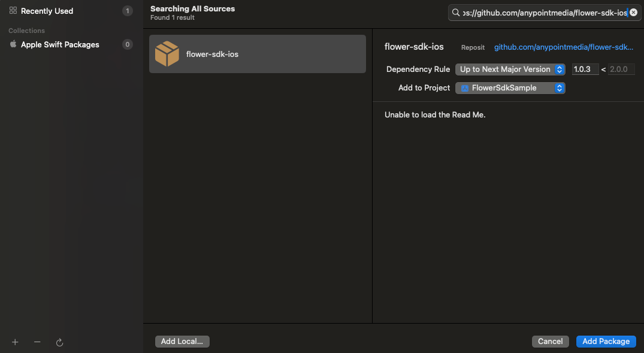644x353 pixels.
Task: Click the minus button to remove a collection
Action: point(37,342)
